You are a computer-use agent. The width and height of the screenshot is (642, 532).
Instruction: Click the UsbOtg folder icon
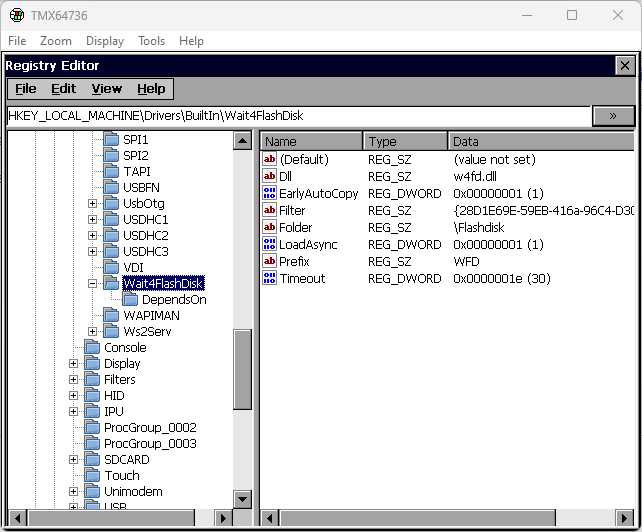point(111,204)
